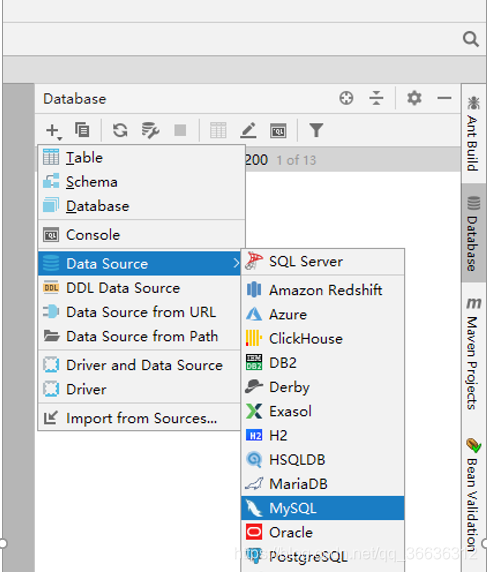The height and width of the screenshot is (572, 487).
Task: Open the Ant Build side tab
Action: click(473, 134)
